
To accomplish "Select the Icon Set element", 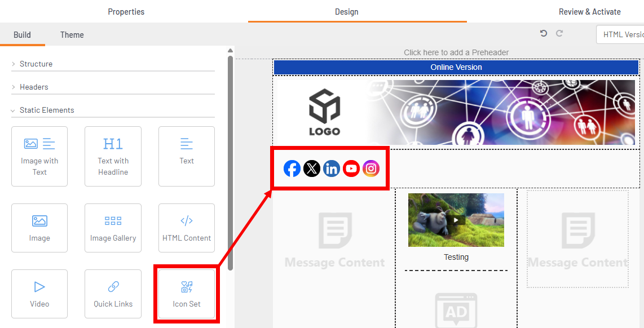I will 187,295.
